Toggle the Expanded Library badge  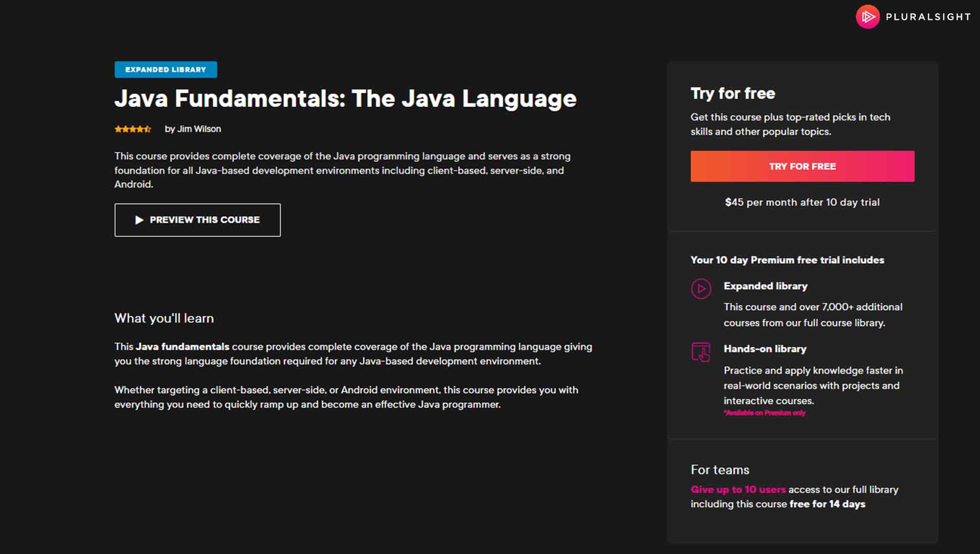pyautogui.click(x=165, y=69)
